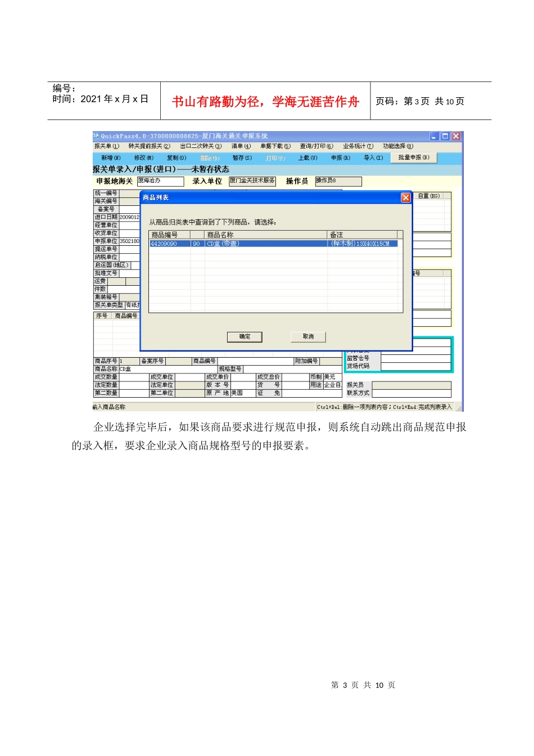Open the 单据下载(5) menu
The width and height of the screenshot is (534, 756).
click(275, 146)
